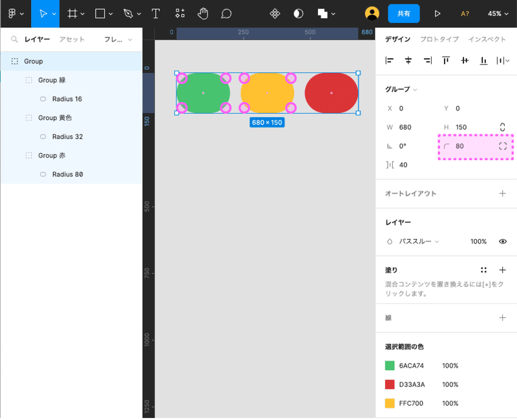Viewport: 517px width, 420px height.
Task: Click Align horizontal centers icon
Action: pyautogui.click(x=408, y=60)
